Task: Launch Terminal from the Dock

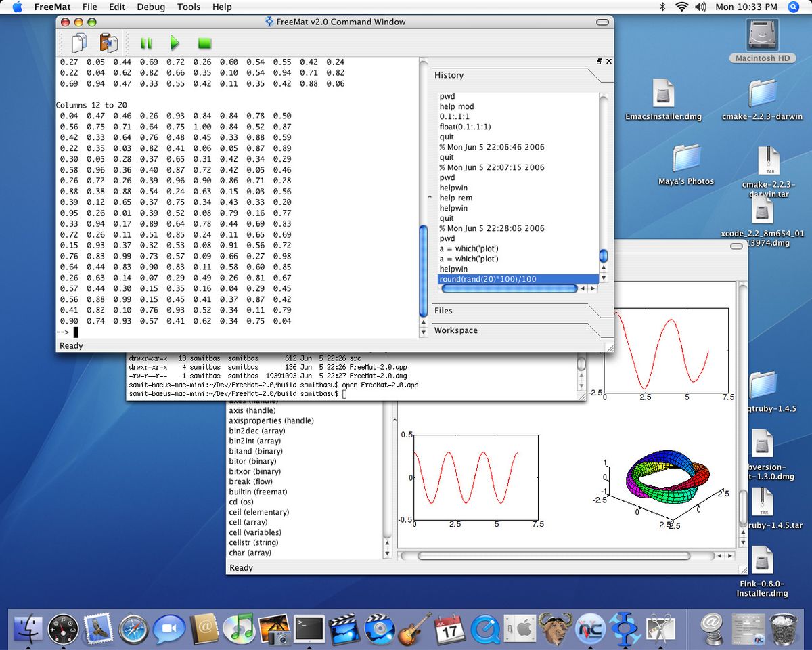Action: tap(310, 628)
